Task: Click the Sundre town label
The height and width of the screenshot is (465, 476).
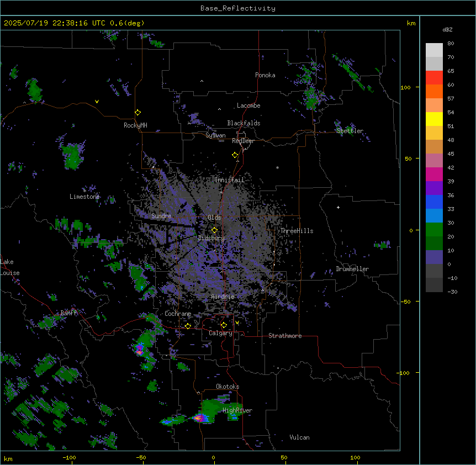Action: [161, 216]
